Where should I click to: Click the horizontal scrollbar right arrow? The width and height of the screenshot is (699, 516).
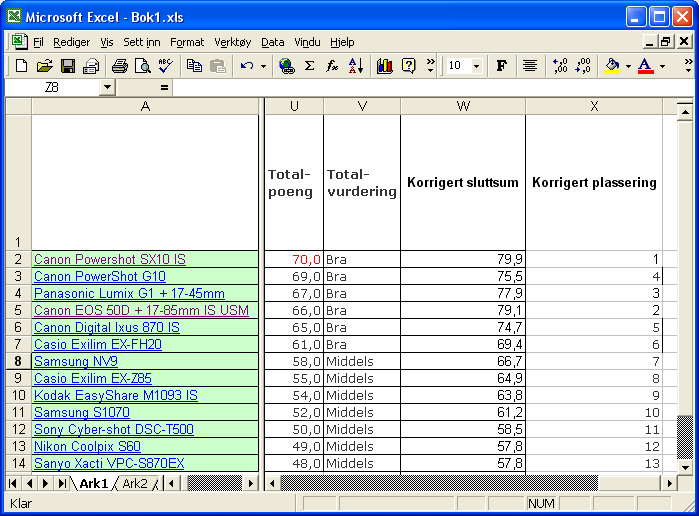click(x=670, y=483)
